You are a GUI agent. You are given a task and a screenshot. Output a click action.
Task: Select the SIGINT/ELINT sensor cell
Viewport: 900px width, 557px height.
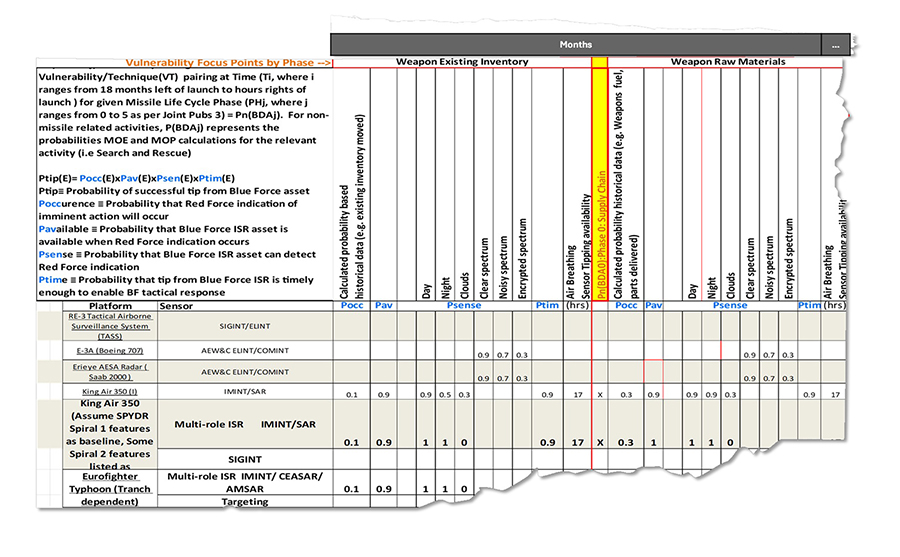pos(244,326)
